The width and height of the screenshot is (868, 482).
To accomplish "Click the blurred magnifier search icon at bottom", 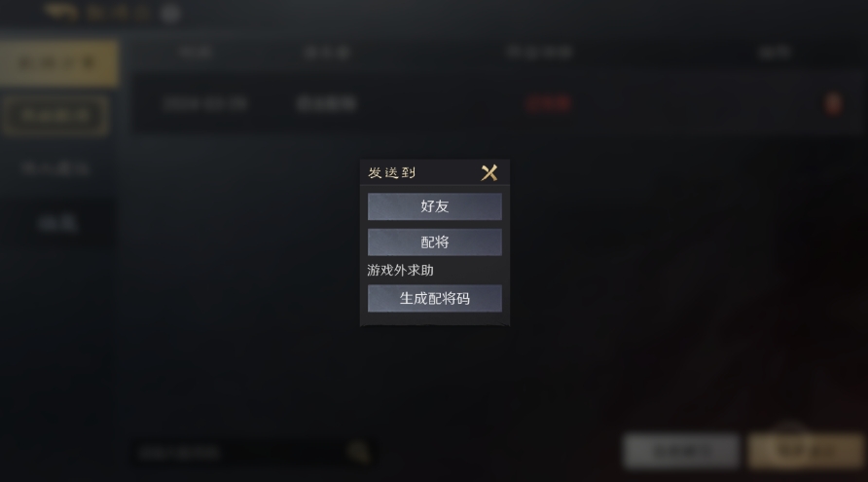I will point(359,452).
